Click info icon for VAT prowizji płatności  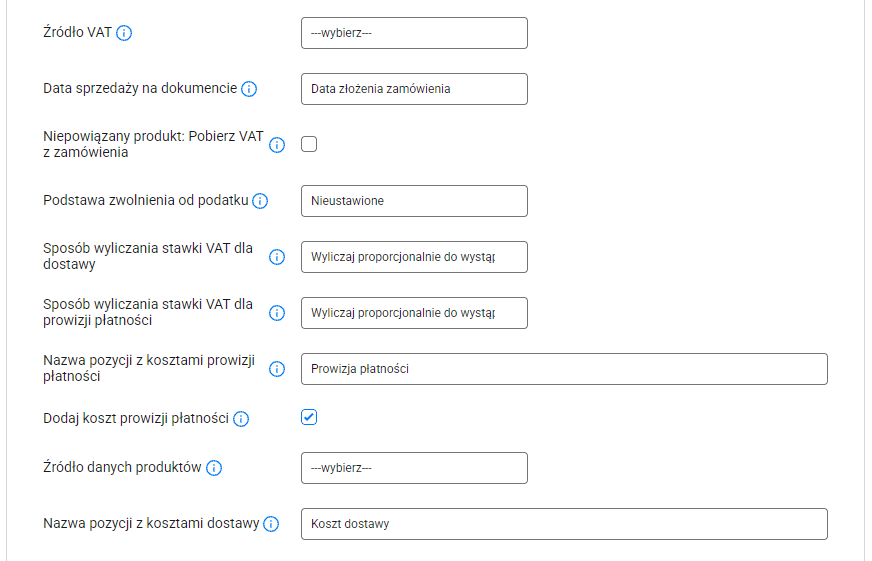click(x=277, y=313)
